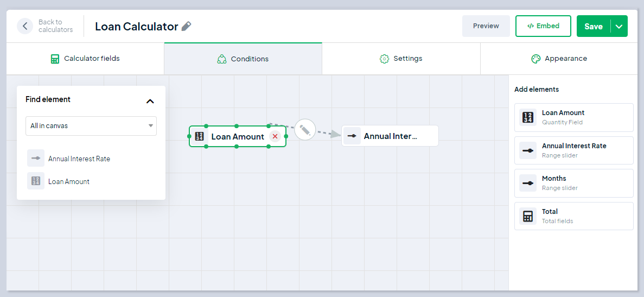Open the All in canvas dropdown
This screenshot has width=644, height=297.
click(91, 126)
